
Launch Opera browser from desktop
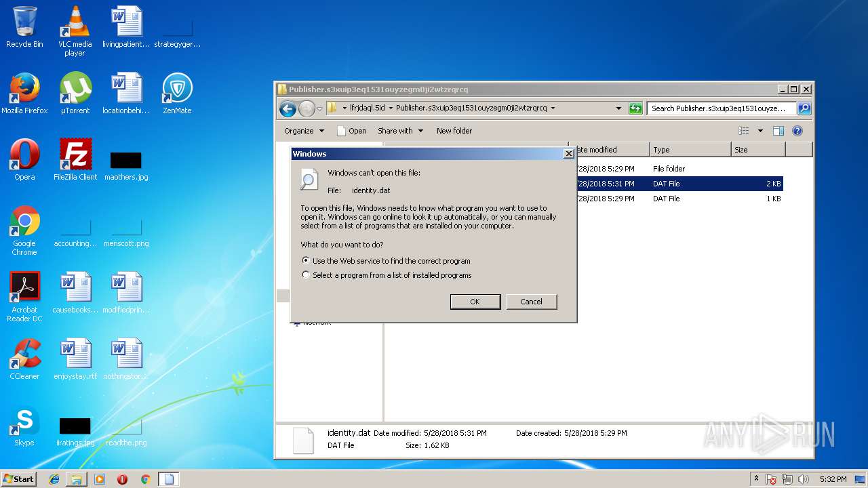(x=24, y=160)
